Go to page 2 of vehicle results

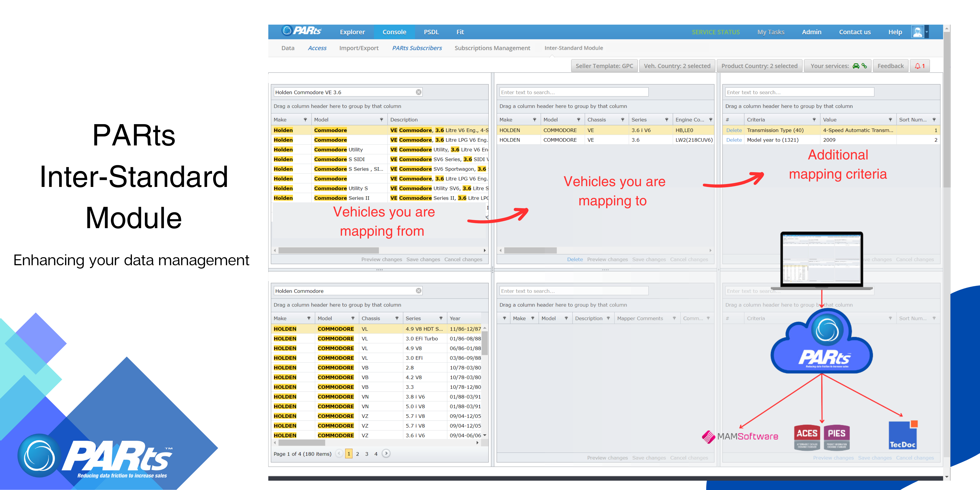click(x=358, y=453)
